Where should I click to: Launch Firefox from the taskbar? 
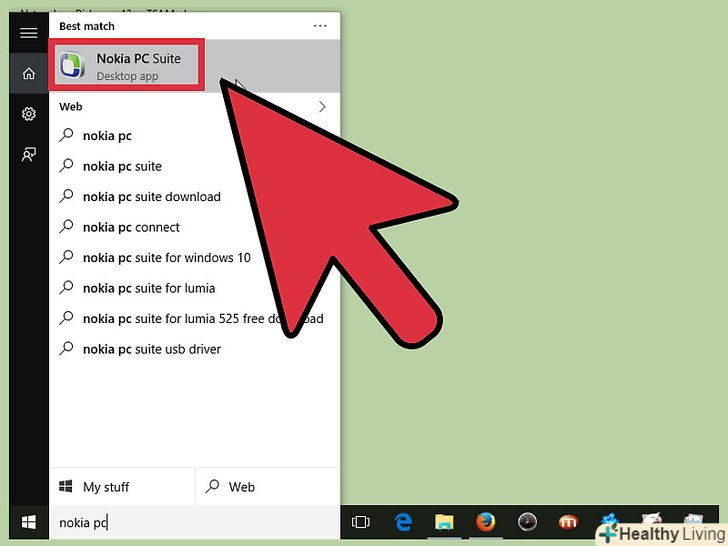point(486,522)
